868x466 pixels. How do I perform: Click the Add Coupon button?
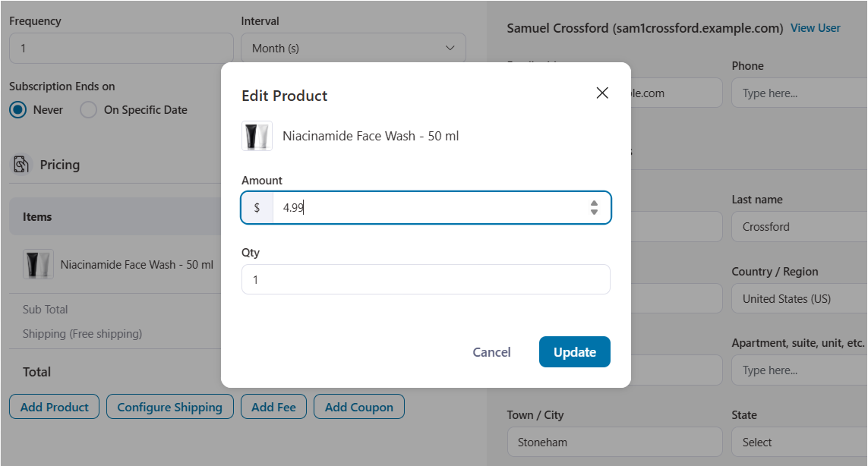[358, 406]
